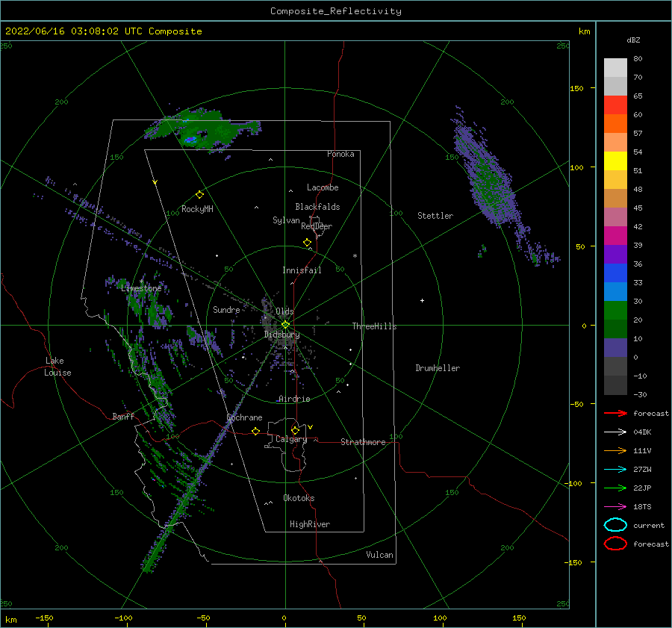Click the Sylvan label

coord(286,220)
